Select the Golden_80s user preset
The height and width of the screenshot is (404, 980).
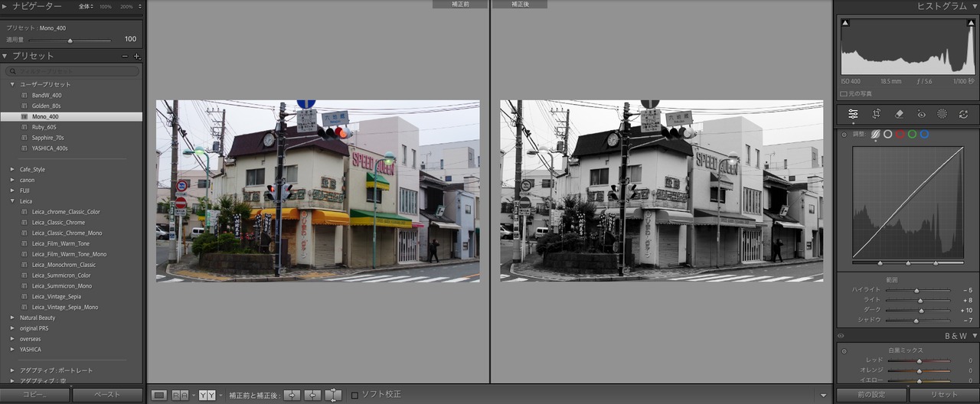coord(46,106)
